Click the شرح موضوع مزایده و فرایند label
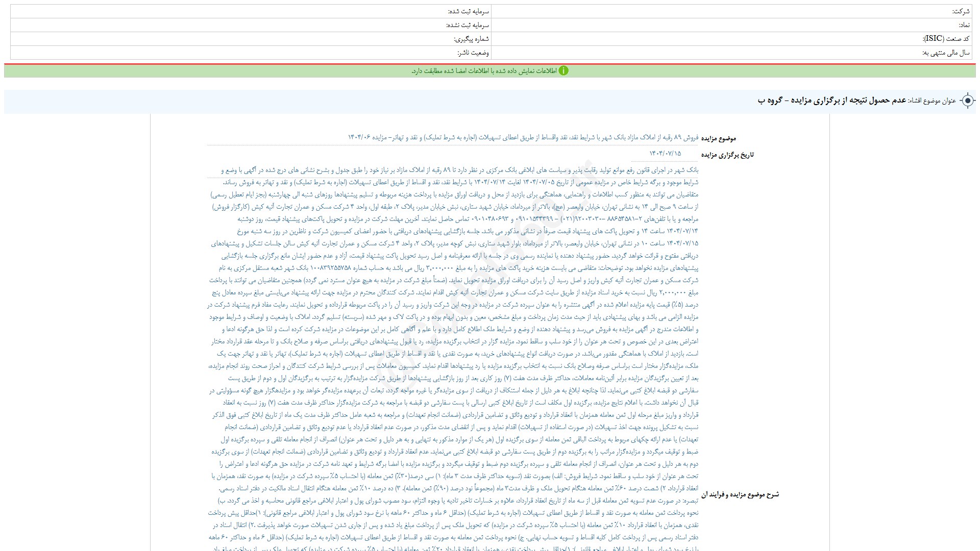980x551 pixels. 740,494
